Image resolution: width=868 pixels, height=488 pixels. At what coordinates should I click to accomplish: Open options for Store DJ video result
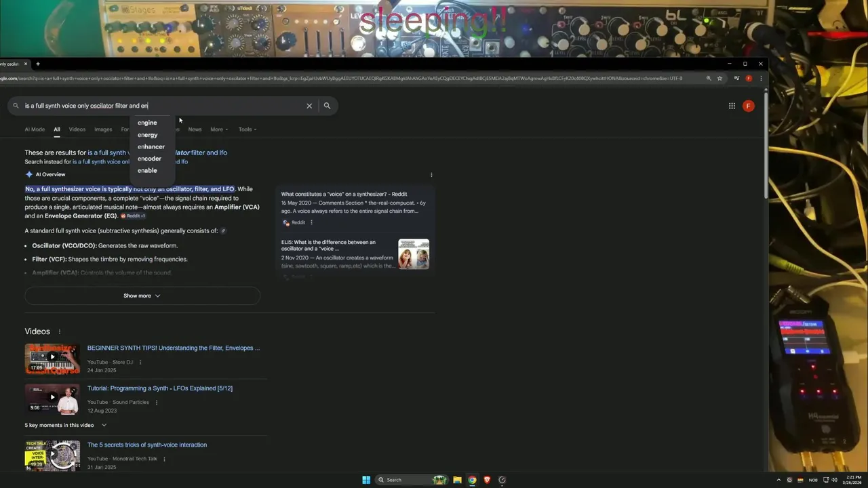click(x=140, y=362)
